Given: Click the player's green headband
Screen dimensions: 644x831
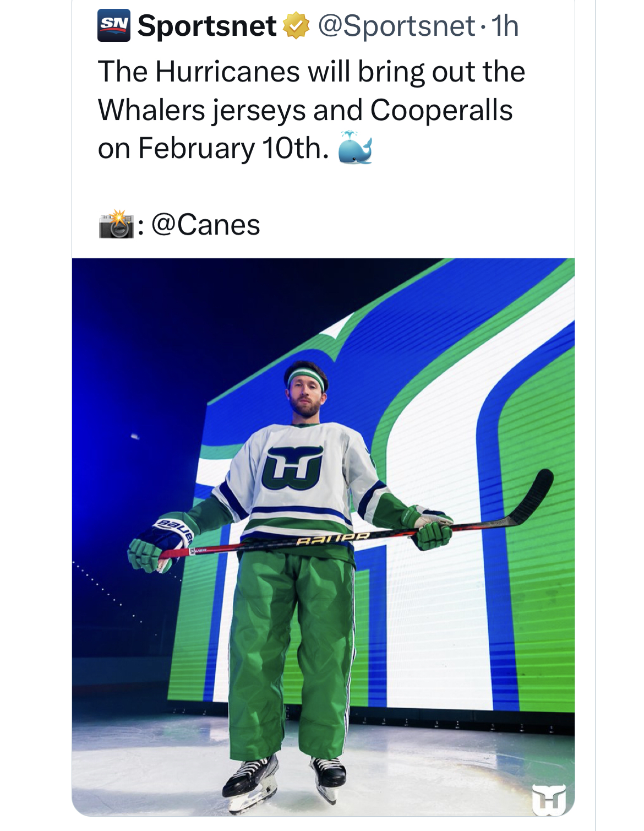Looking at the screenshot, I should coord(306,379).
